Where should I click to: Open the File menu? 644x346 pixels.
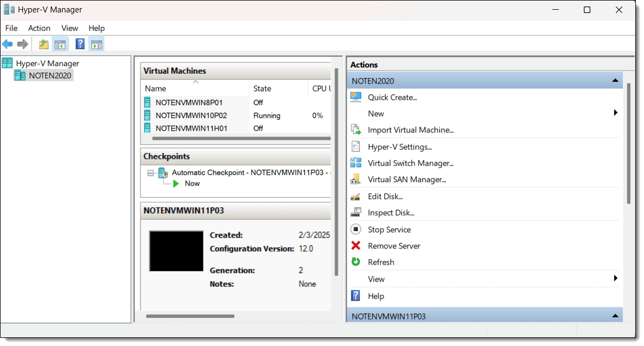(x=11, y=28)
